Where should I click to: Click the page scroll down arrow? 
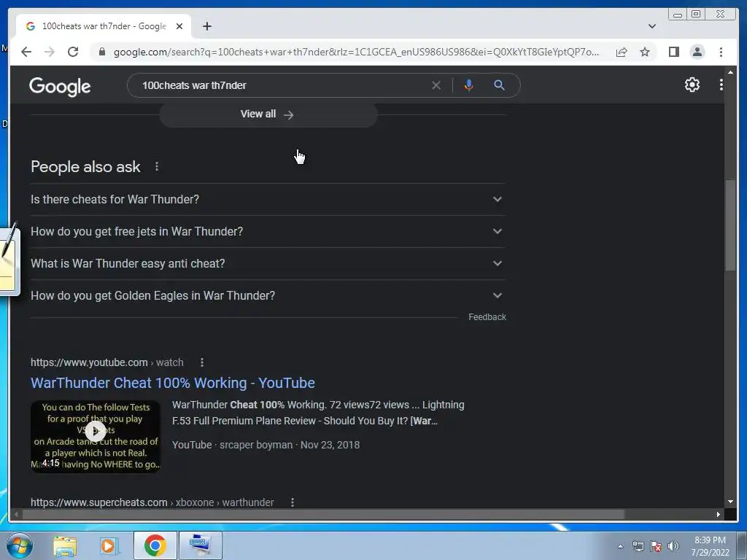(x=730, y=502)
